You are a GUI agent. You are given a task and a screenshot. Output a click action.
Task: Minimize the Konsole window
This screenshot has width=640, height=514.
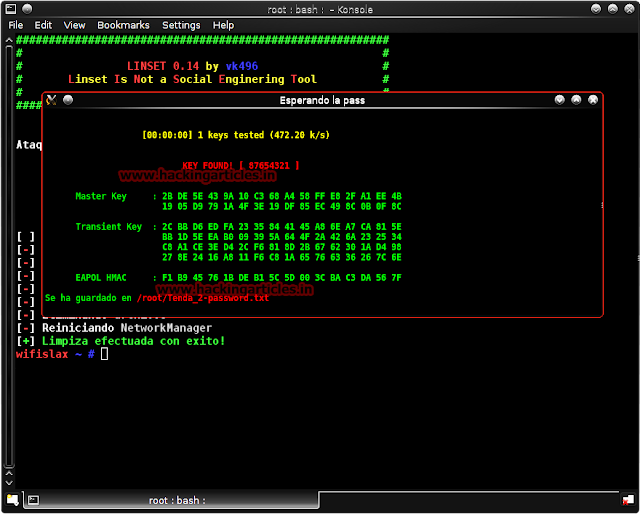point(596,9)
